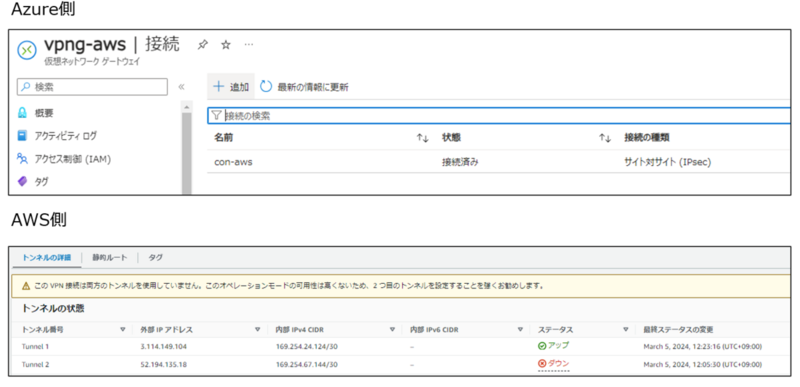Click the トンネルの状態 section heading
The width and height of the screenshot is (800, 387).
(x=53, y=308)
